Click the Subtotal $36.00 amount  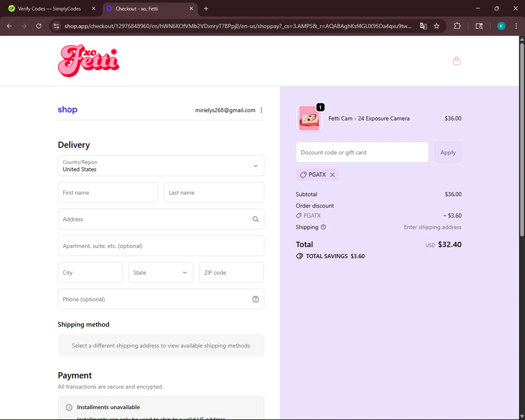click(x=453, y=194)
